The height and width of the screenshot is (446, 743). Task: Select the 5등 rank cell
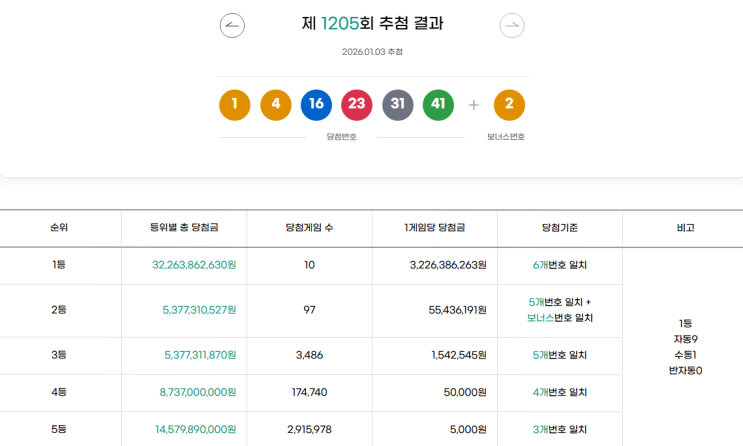[59, 429]
